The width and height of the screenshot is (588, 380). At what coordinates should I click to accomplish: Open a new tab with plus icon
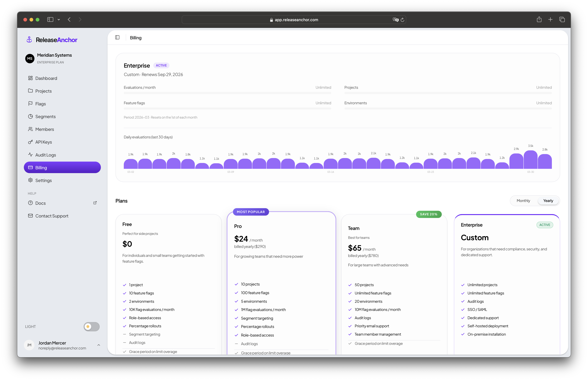pos(550,20)
